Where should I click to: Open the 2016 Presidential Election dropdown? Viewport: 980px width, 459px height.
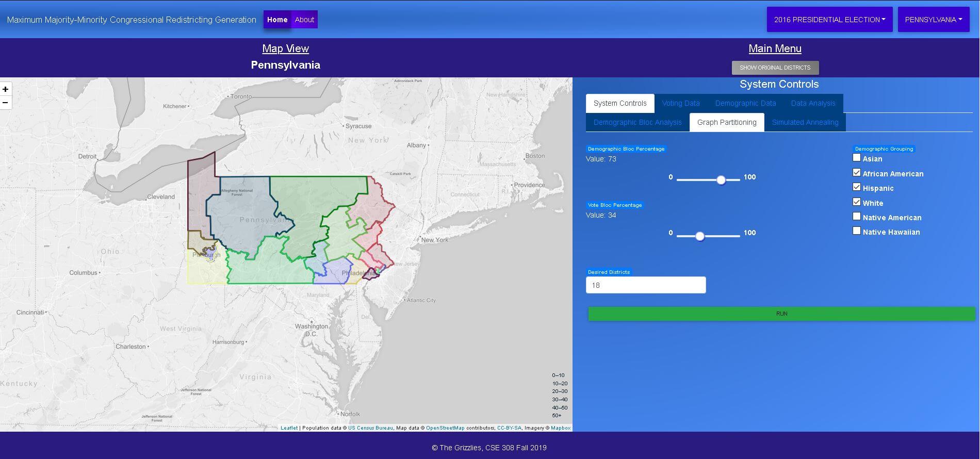click(x=829, y=20)
